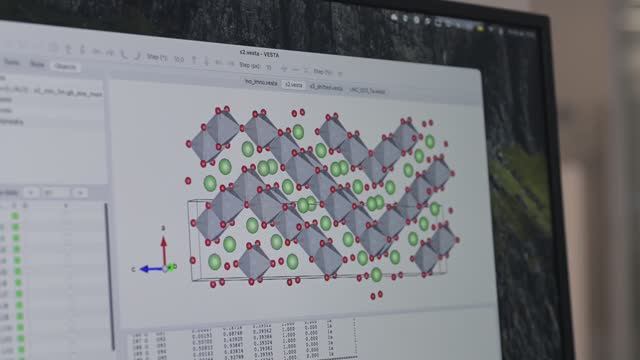Click the right arrow button above atom list
Image resolution: width=640 pixels, height=360 pixels.
click(x=80, y=193)
